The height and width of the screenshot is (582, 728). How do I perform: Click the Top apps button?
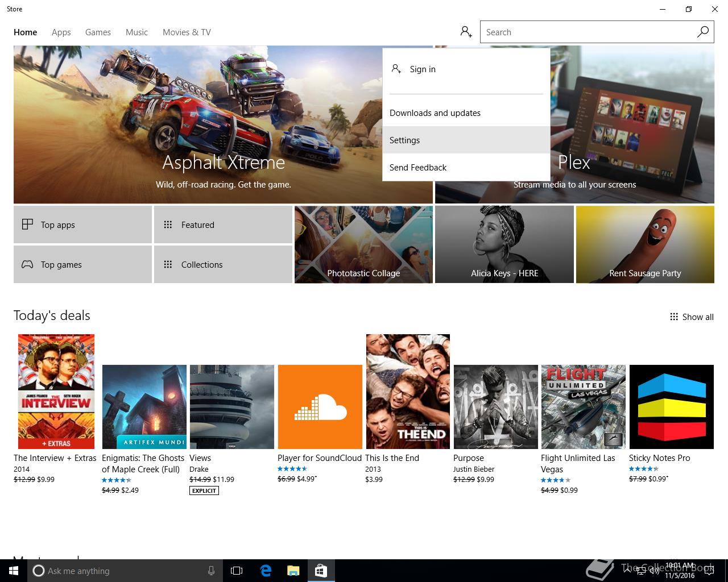click(82, 225)
